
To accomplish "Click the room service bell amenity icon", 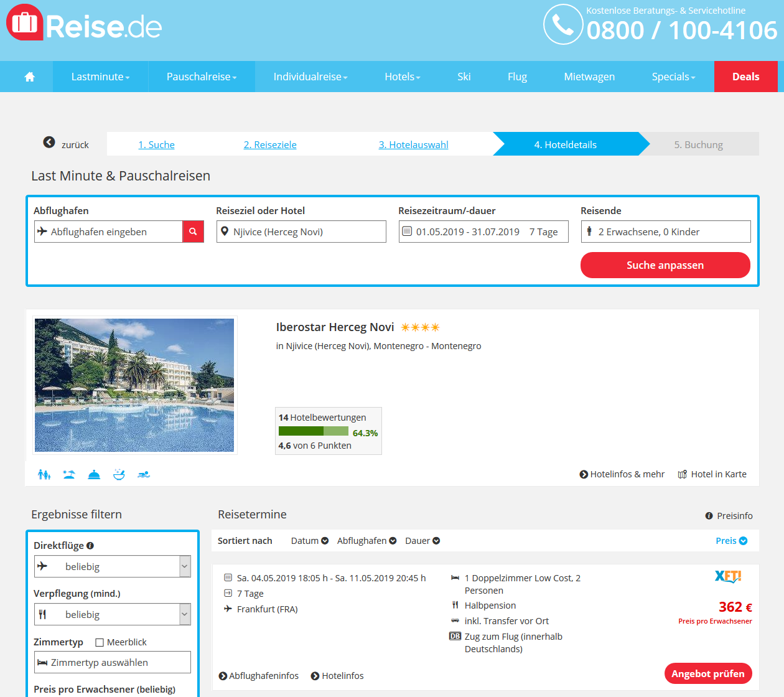I will pyautogui.click(x=94, y=474).
